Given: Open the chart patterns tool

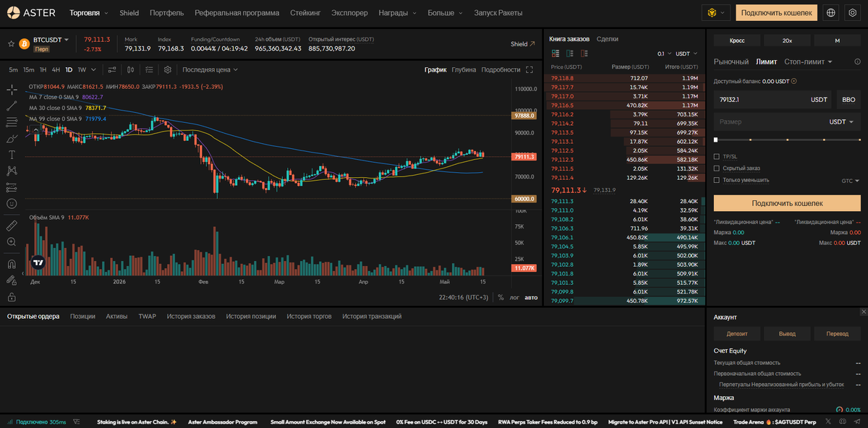Looking at the screenshot, I should click(x=12, y=171).
